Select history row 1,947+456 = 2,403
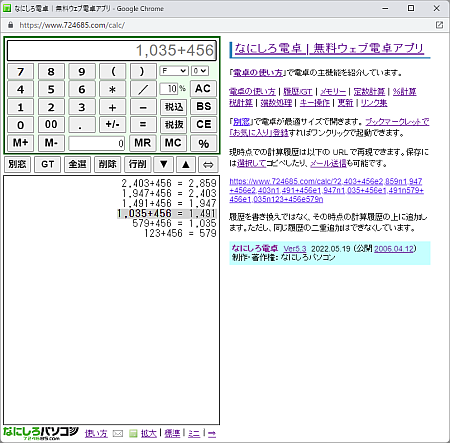 point(169,193)
